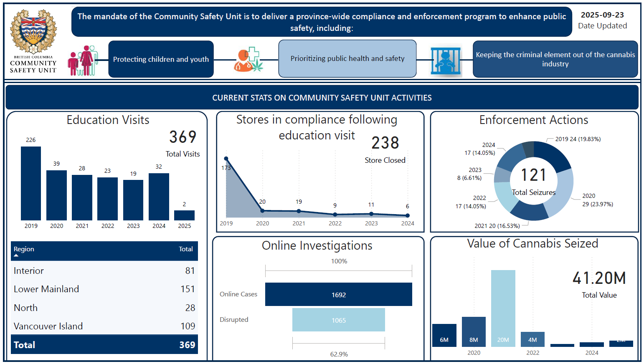
Task: Select Prioritizing public health and safety button
Action: (x=347, y=59)
